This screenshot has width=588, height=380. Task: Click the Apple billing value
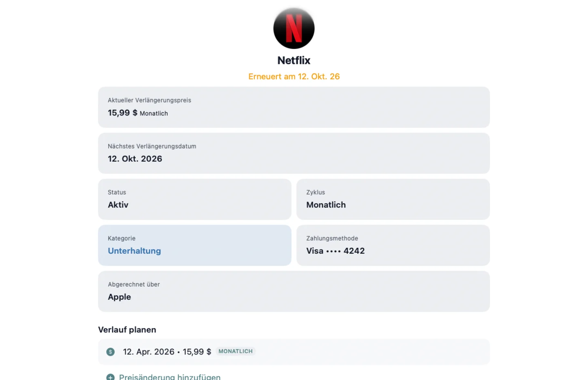click(x=119, y=297)
